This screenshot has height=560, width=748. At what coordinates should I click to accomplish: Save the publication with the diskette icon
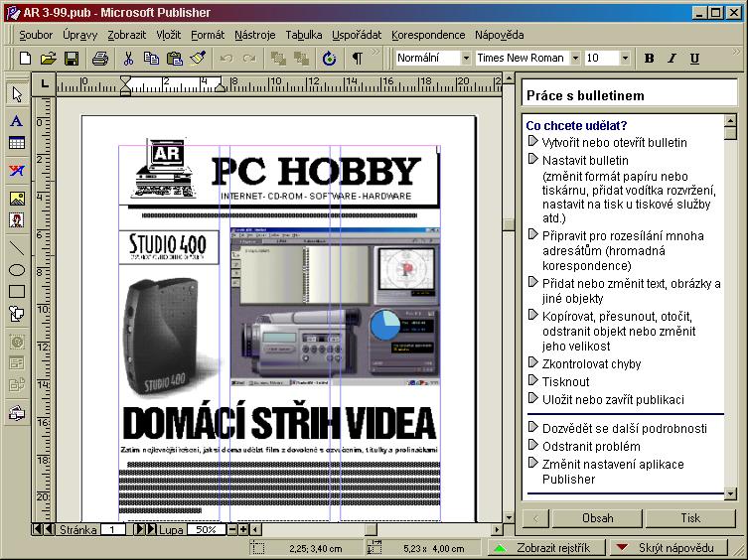[x=72, y=59]
